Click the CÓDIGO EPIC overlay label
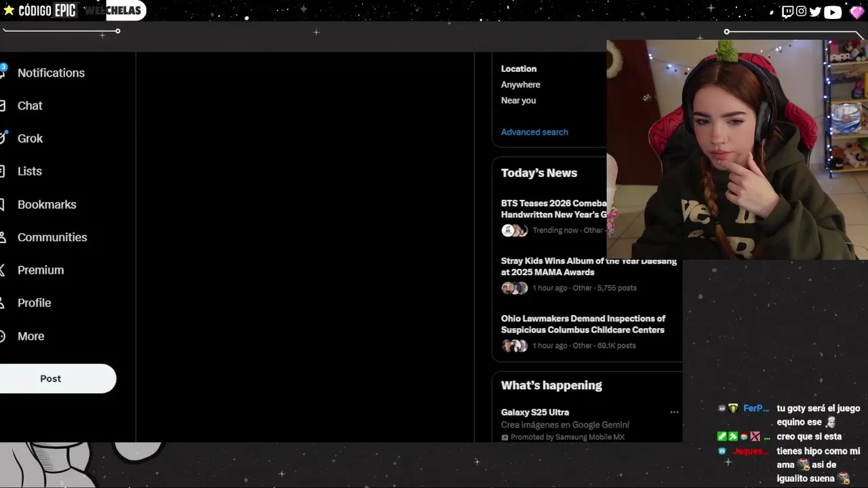The height and width of the screenshot is (488, 868). (x=47, y=10)
